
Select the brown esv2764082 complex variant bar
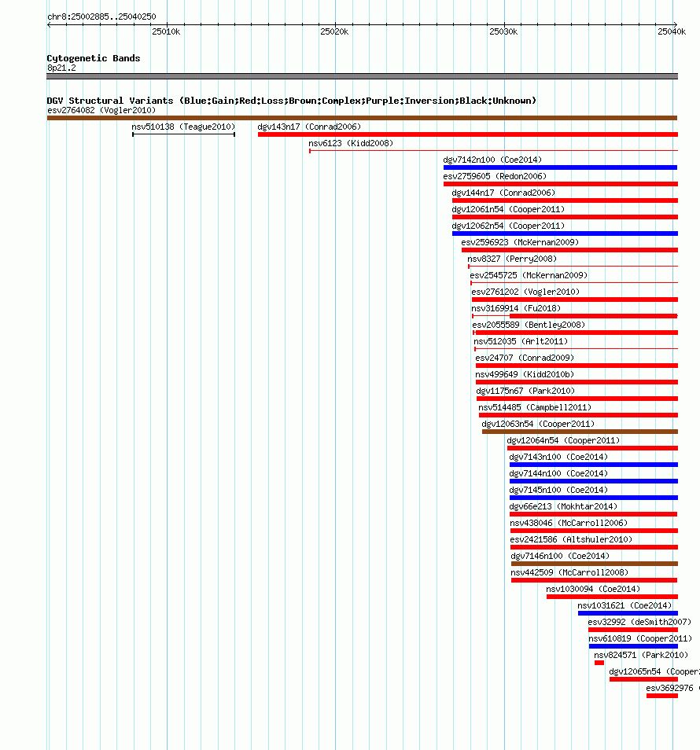363,118
